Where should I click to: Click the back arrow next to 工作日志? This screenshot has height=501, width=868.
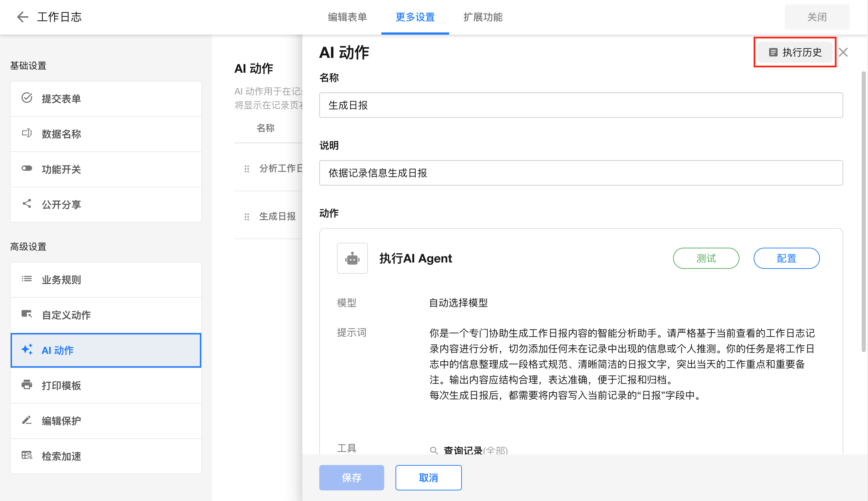click(22, 17)
